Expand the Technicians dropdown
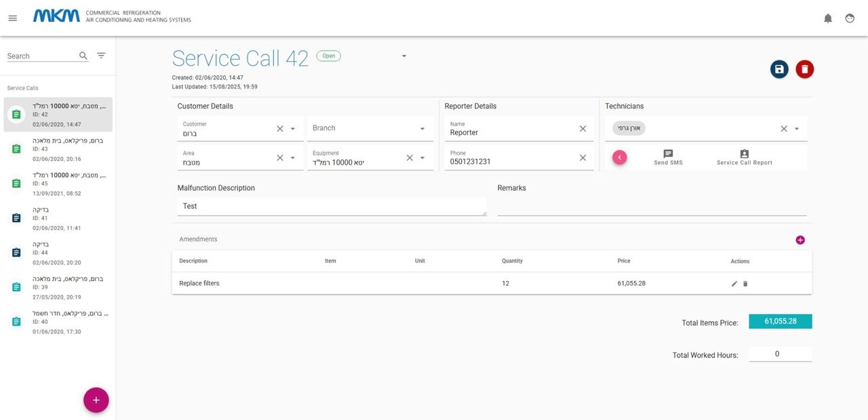 (x=797, y=129)
